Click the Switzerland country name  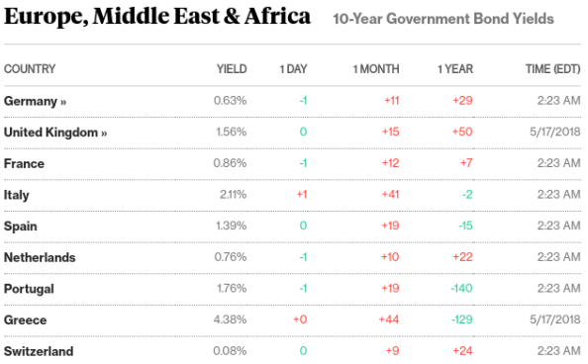pos(39,351)
